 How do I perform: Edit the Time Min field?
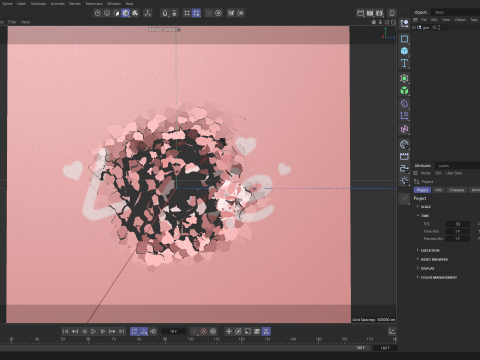pos(457,231)
